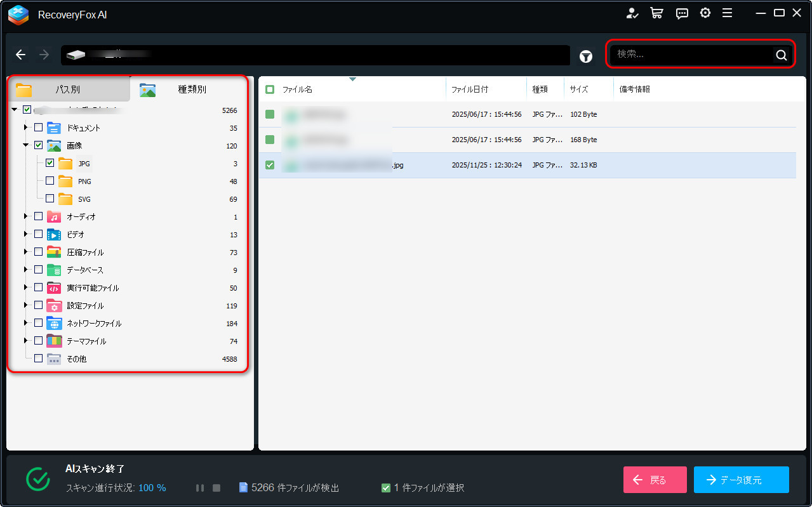812x507 pixels.
Task: Click the 画像 folder icon
Action: click(54, 145)
